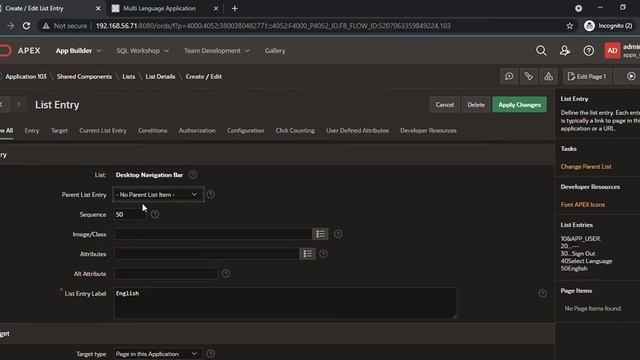This screenshot has width=640, height=360.
Task: Show help for Parent List Entry
Action: pyautogui.click(x=211, y=195)
